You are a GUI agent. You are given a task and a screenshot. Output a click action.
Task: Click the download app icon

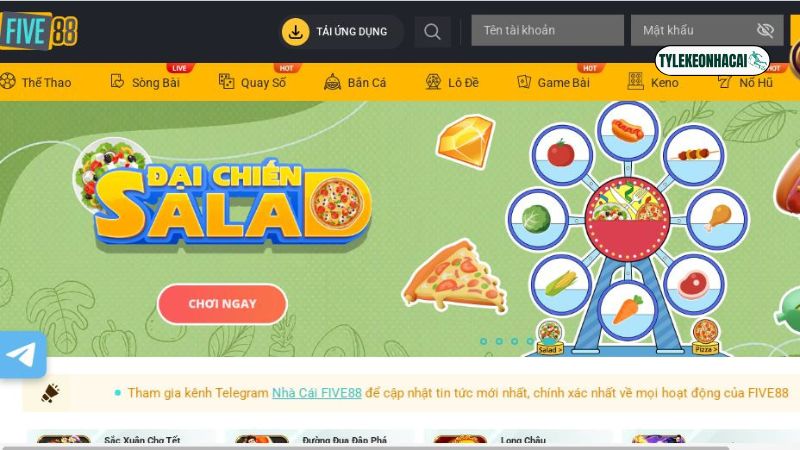[x=295, y=32]
